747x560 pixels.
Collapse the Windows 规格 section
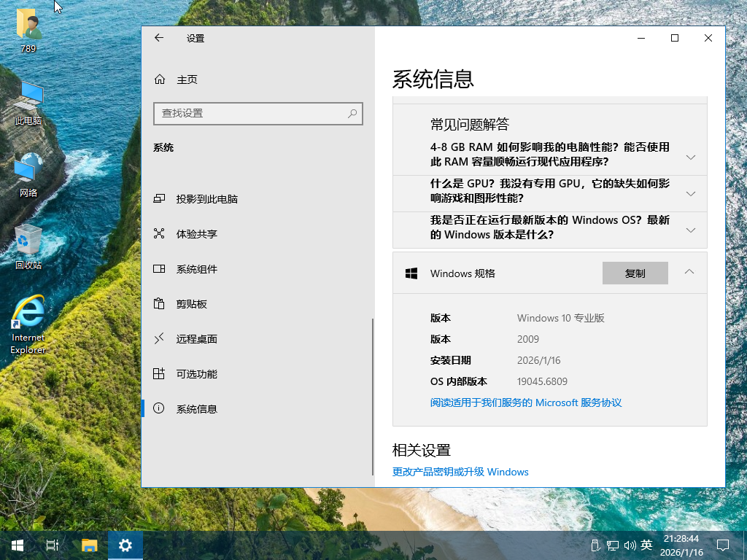(690, 271)
